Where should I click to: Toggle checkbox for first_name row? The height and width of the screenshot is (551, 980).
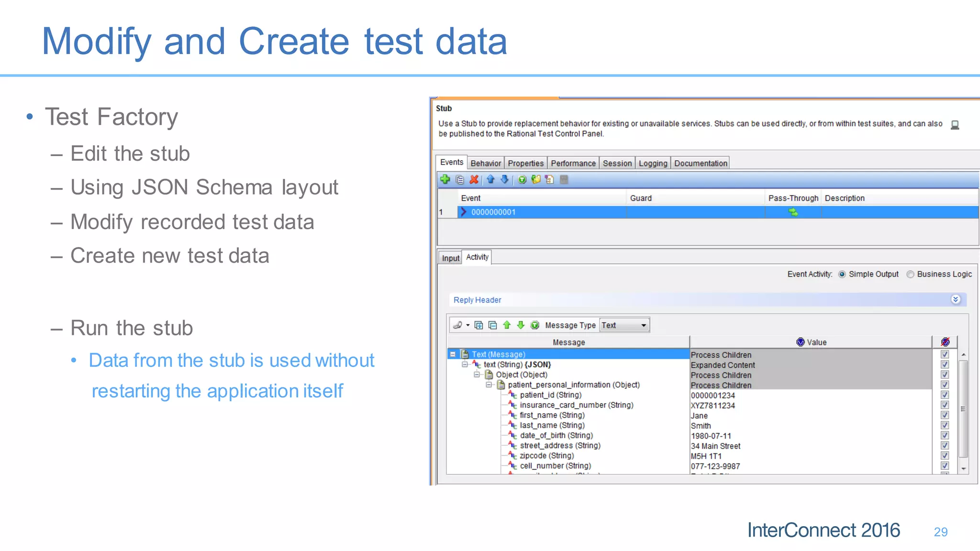click(x=945, y=415)
